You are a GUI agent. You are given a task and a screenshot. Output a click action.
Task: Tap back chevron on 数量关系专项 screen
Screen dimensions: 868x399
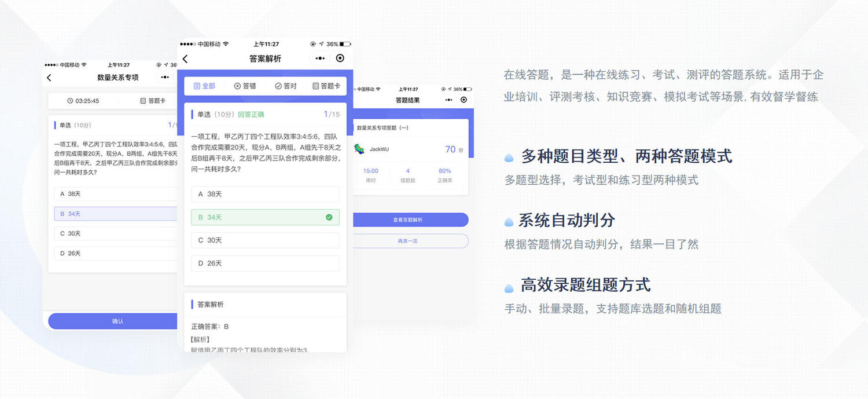point(49,78)
